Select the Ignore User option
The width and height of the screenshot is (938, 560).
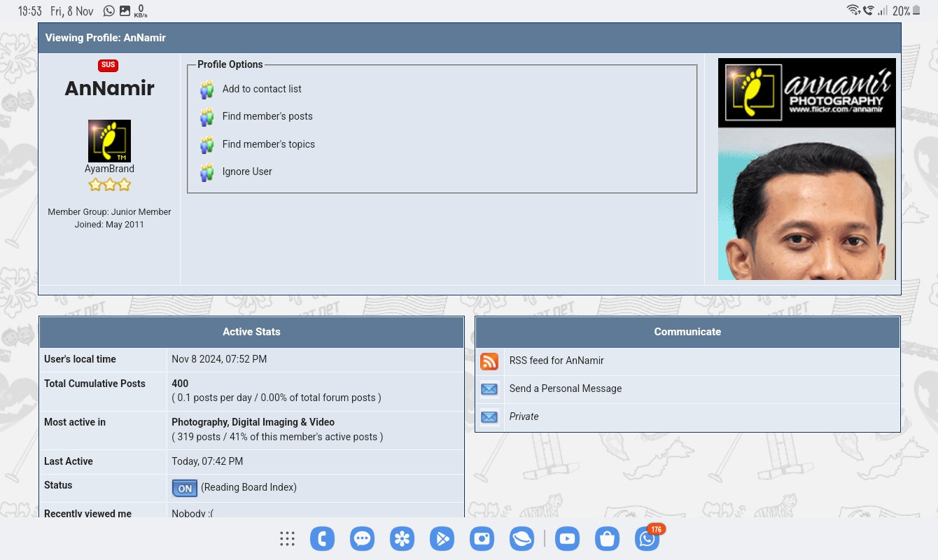(247, 171)
